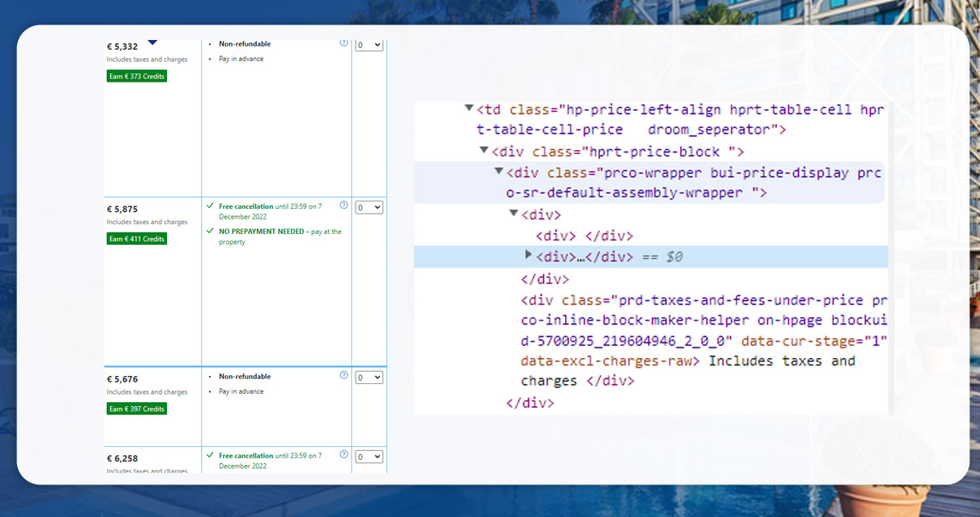Open room quantity dropdown in € 5,676 row
Image resolution: width=980 pixels, height=517 pixels.
tap(369, 378)
